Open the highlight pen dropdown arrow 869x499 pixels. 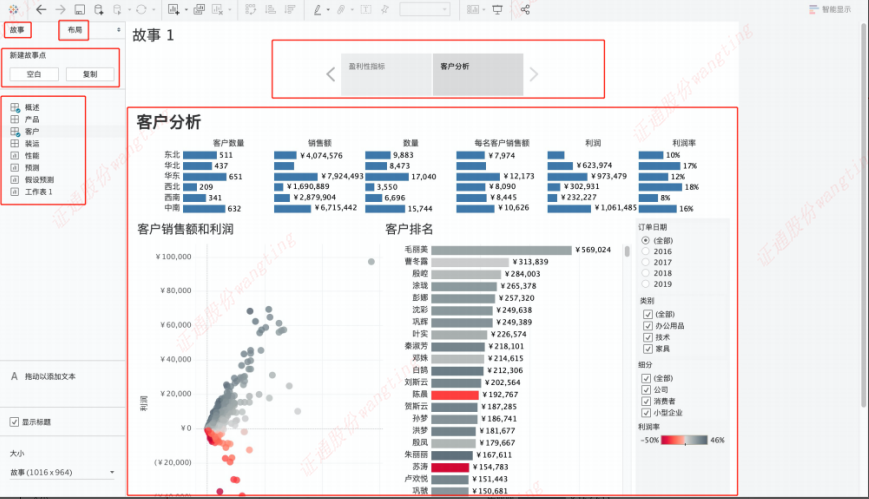pyautogui.click(x=328, y=10)
